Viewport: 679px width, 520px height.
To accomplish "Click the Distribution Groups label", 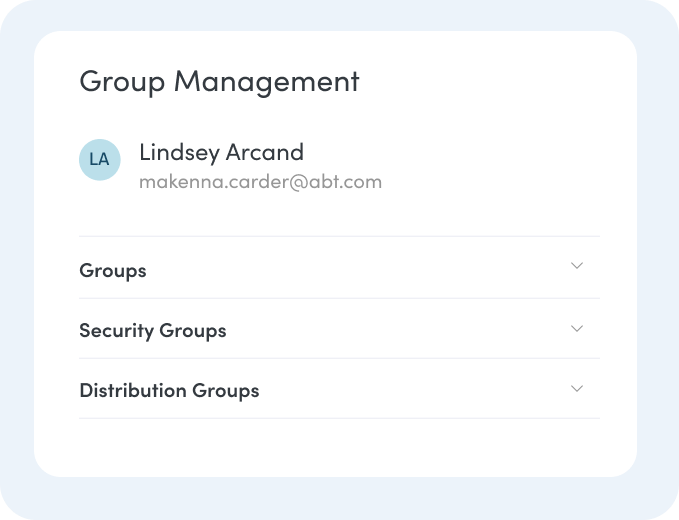I will (x=169, y=391).
